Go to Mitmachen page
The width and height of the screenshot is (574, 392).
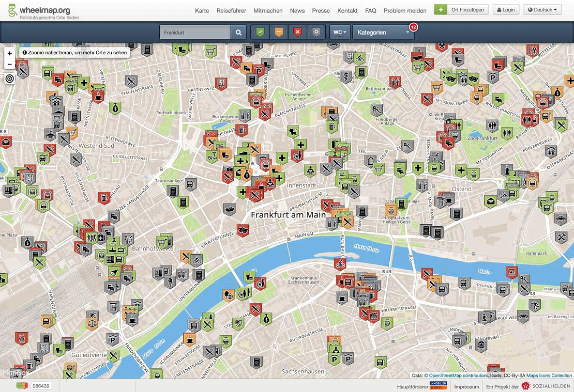[x=268, y=11]
